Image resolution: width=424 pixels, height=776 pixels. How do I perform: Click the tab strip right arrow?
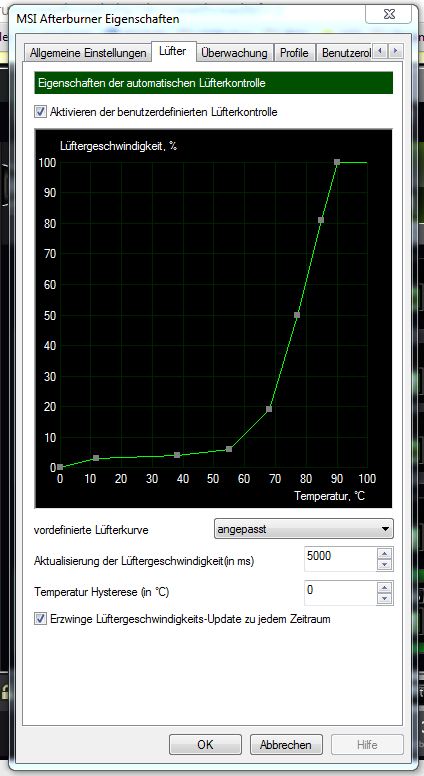(x=396, y=51)
